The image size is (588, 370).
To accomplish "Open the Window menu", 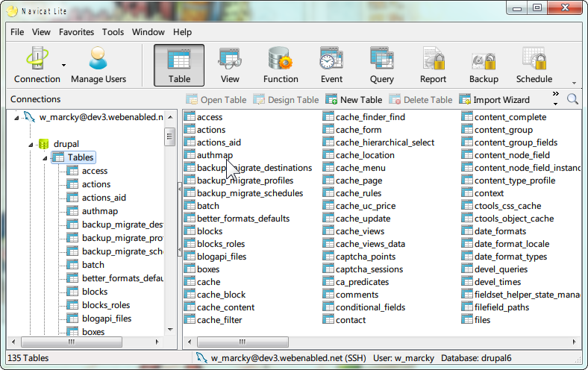I will point(148,32).
